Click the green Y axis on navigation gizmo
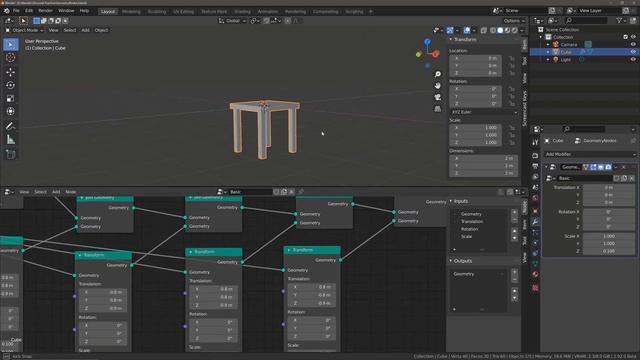The image size is (640, 360). (x=418, y=54)
